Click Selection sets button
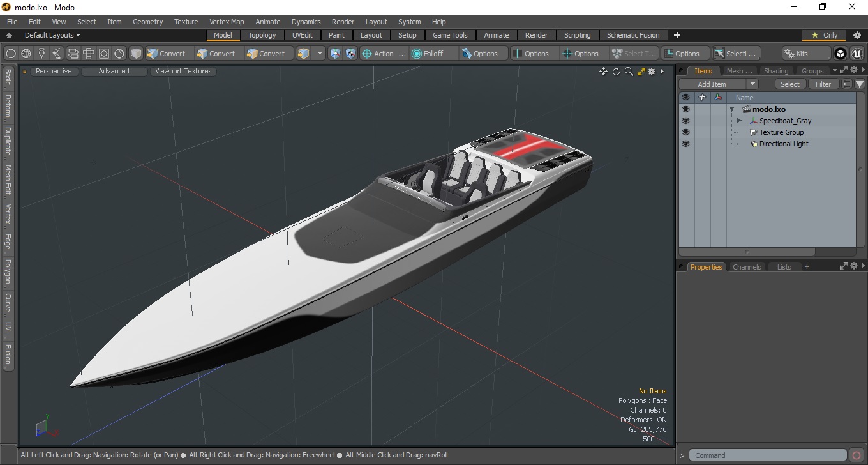The image size is (868, 465). pyautogui.click(x=737, y=54)
